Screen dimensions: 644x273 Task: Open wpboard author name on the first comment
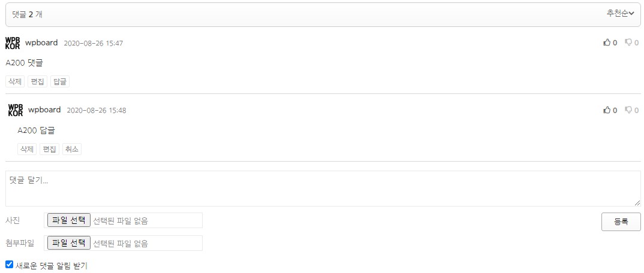[x=41, y=43]
